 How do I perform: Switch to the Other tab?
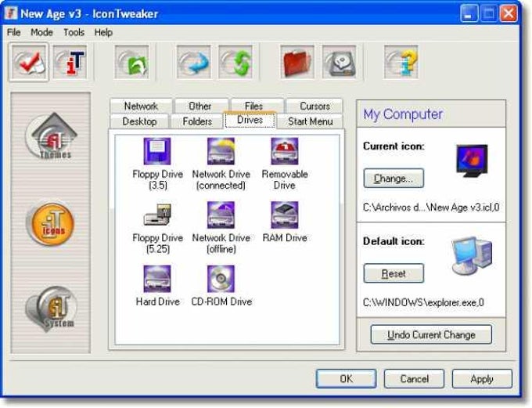(200, 106)
